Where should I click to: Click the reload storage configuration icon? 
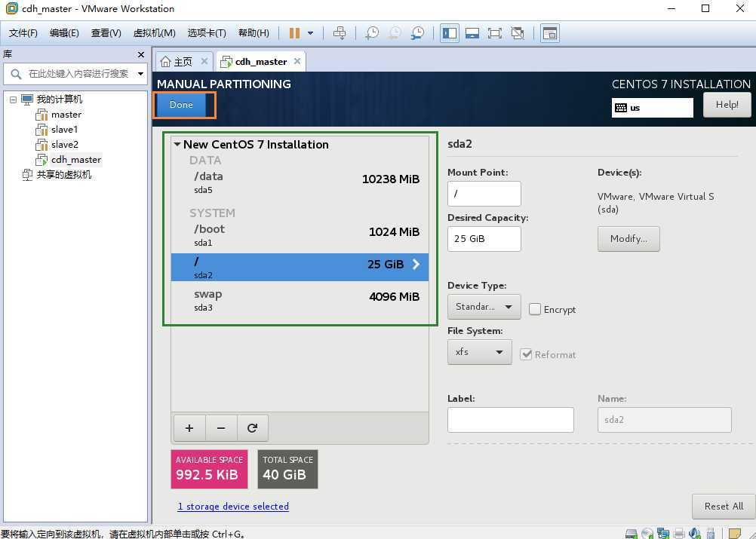252,427
